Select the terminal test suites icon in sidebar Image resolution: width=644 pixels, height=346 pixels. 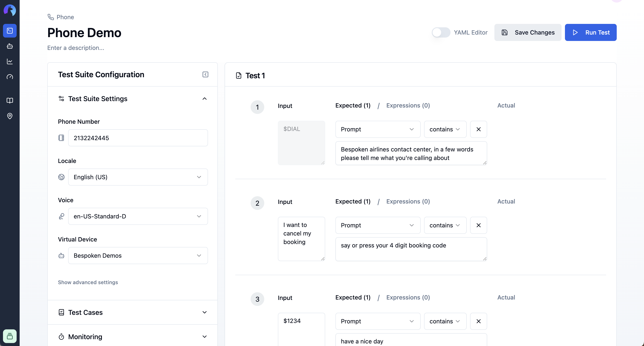[x=10, y=31]
